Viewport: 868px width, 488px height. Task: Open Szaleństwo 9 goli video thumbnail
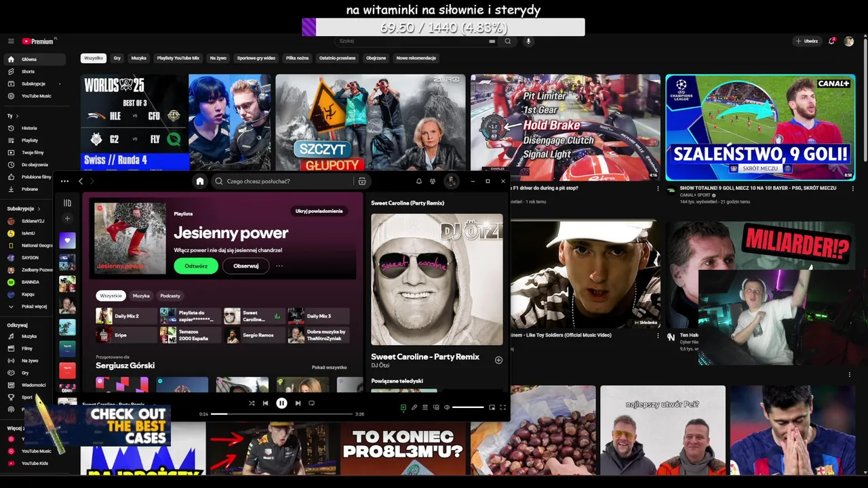point(760,127)
